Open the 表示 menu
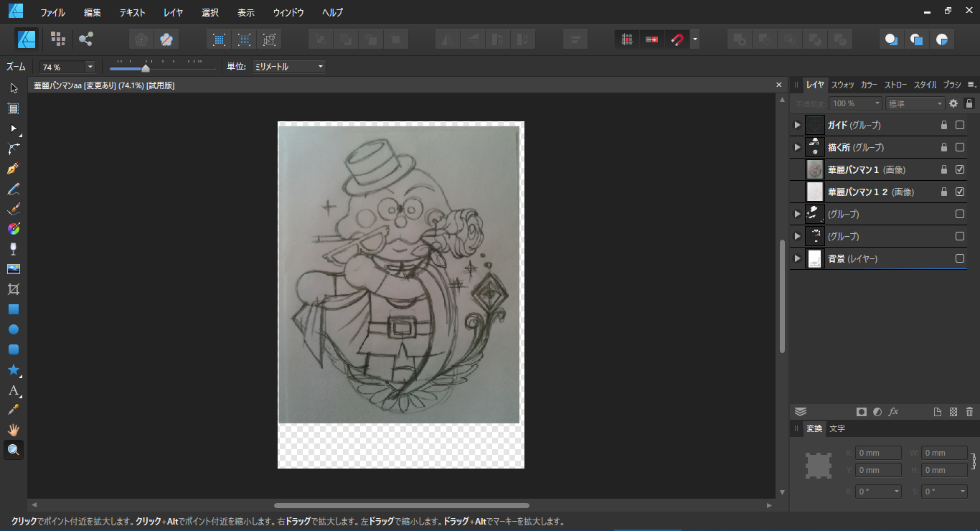The image size is (980, 531). point(246,12)
